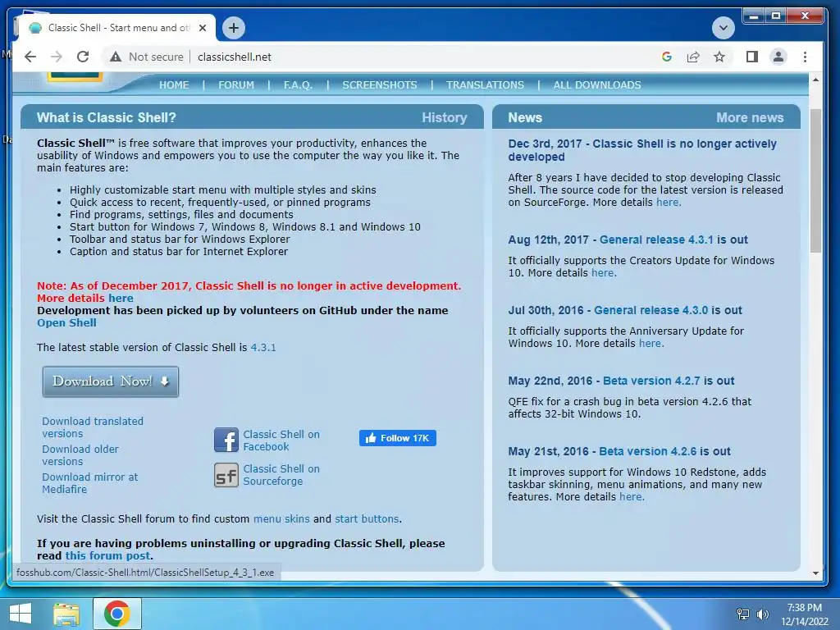Open the Chrome side panel

coord(752,57)
